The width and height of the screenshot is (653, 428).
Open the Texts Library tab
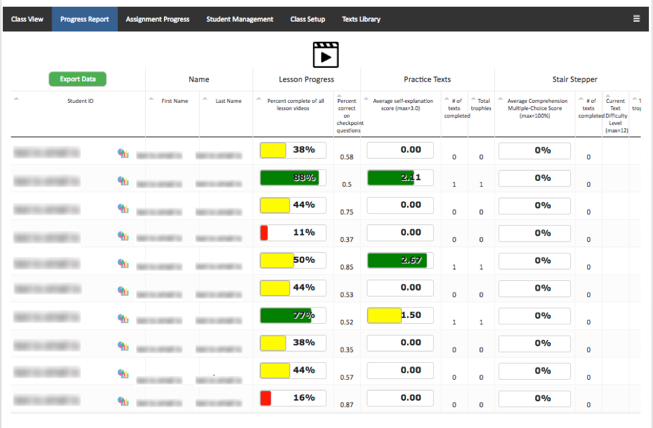pos(361,19)
